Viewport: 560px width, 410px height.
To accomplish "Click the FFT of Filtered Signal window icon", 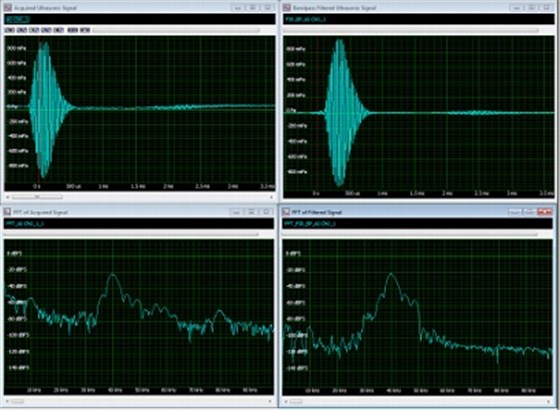I will coord(286,212).
